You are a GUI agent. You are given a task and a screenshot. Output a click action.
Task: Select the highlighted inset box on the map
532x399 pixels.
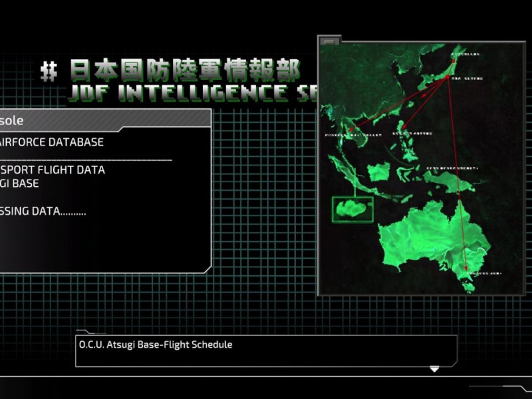[353, 209]
